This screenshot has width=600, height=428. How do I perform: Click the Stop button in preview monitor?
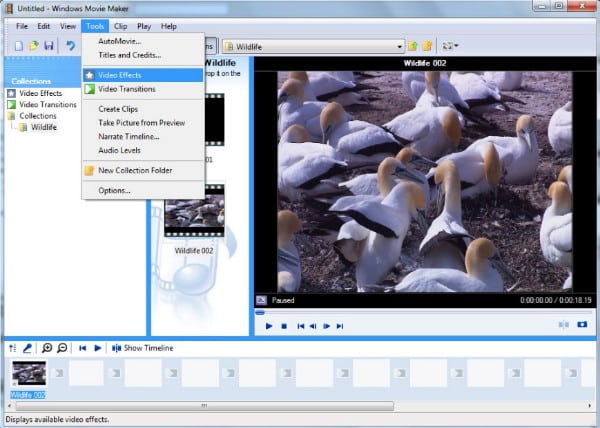click(x=284, y=326)
